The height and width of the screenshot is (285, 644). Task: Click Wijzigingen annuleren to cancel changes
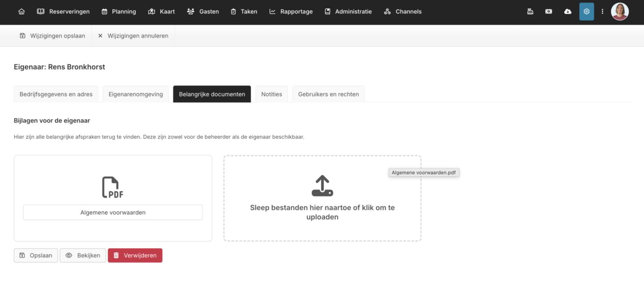(133, 36)
